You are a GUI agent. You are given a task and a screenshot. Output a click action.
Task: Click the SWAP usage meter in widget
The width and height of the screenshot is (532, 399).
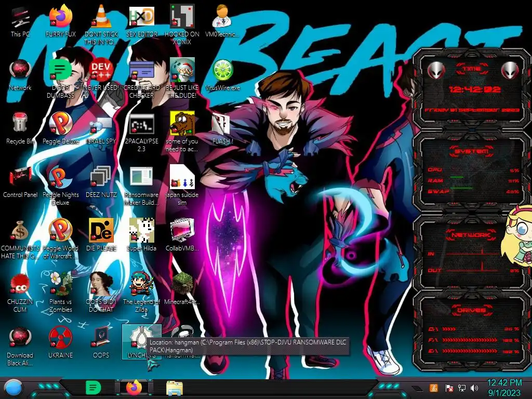point(473,191)
